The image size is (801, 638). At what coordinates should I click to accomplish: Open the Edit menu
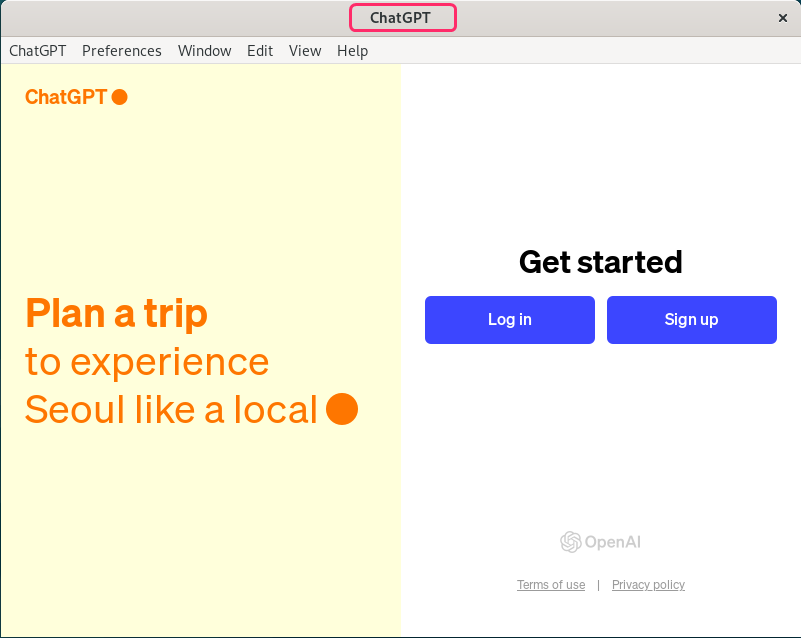(260, 51)
